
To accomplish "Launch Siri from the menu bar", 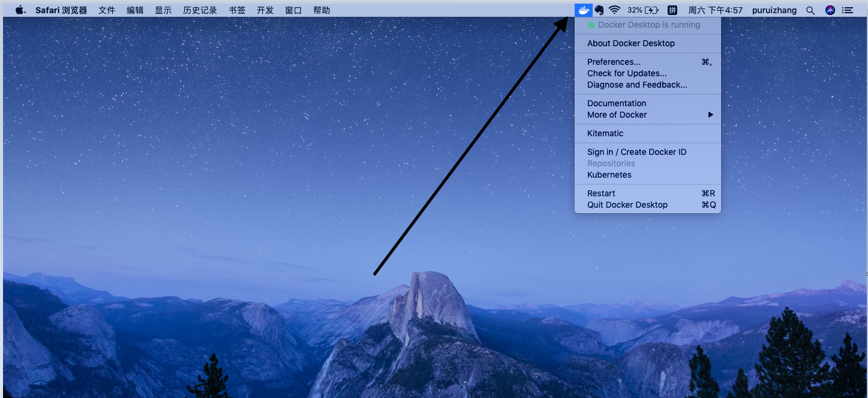I will point(830,10).
